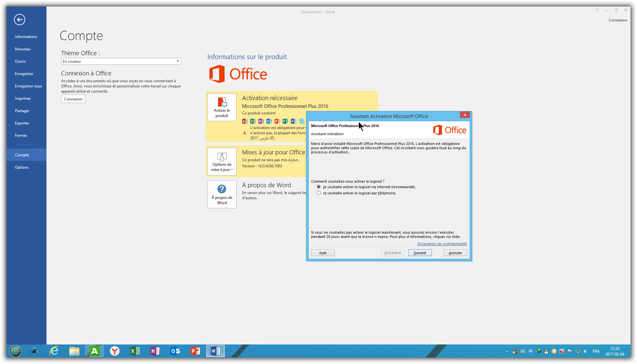
Task: Launch Internet Explorer from taskbar
Action: 54,351
